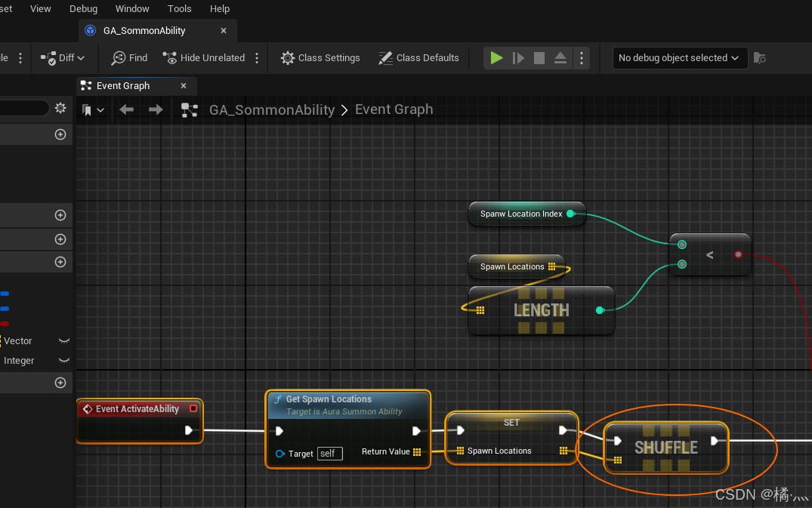
Task: Click Spawn Locations getter array pin
Action: [552, 266]
